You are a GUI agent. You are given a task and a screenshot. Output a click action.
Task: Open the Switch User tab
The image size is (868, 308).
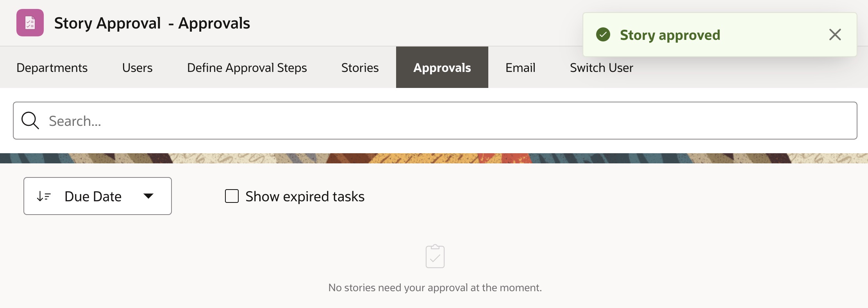pos(601,68)
